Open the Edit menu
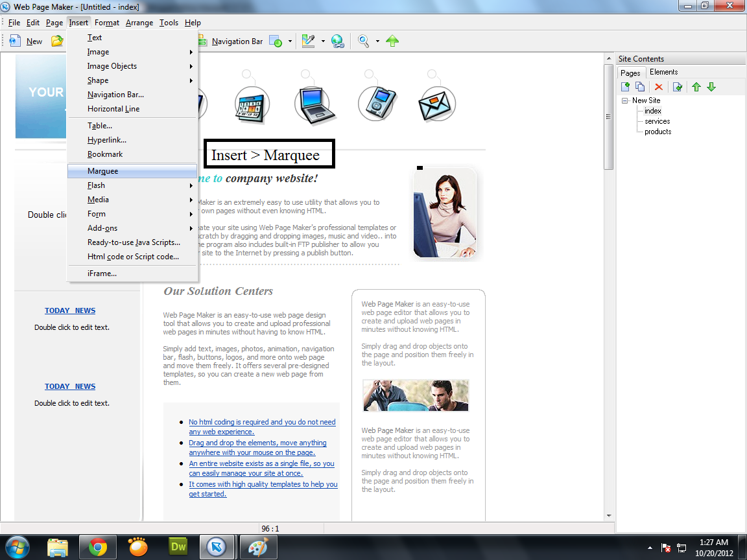The height and width of the screenshot is (560, 747). (33, 23)
